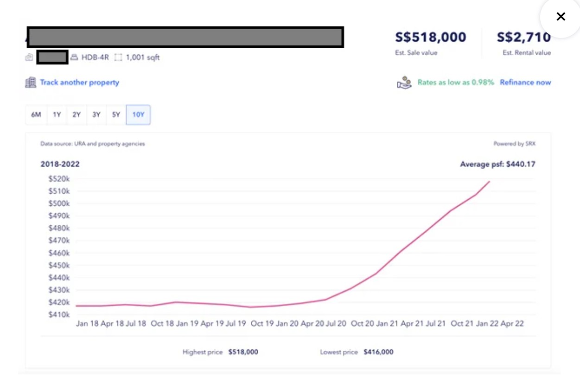Click the map icon beside the blacked-out address
Image resolution: width=580 pixels, height=392 pixels.
coord(29,57)
